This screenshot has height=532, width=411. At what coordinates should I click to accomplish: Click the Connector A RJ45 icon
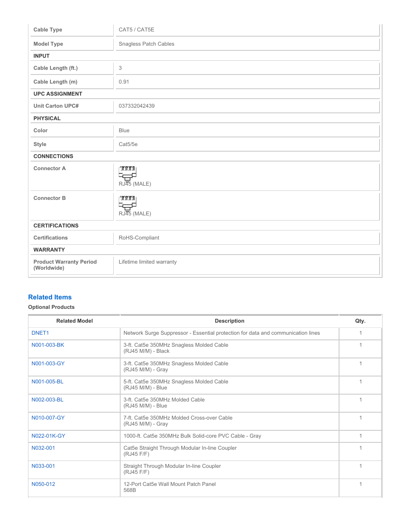(128, 173)
